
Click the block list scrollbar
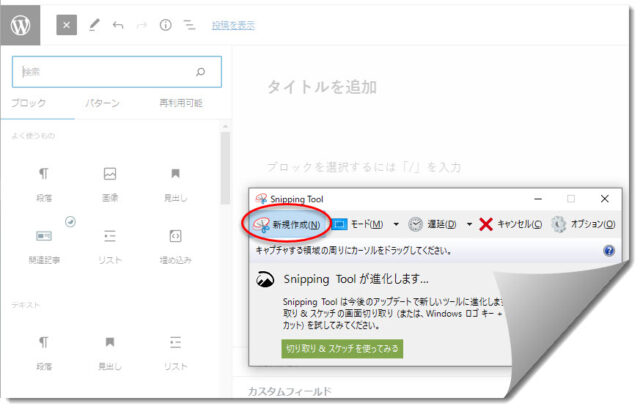(225, 167)
